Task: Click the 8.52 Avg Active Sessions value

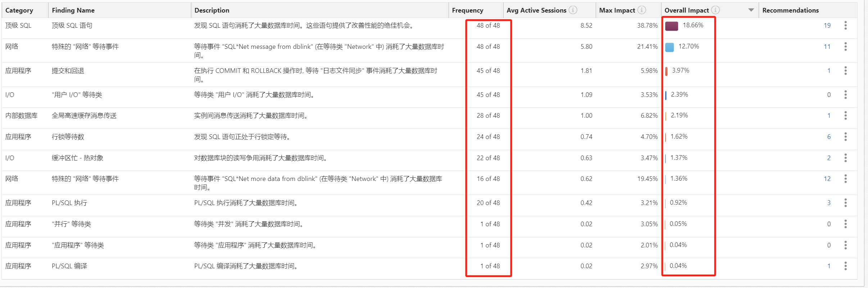Action: 586,25
